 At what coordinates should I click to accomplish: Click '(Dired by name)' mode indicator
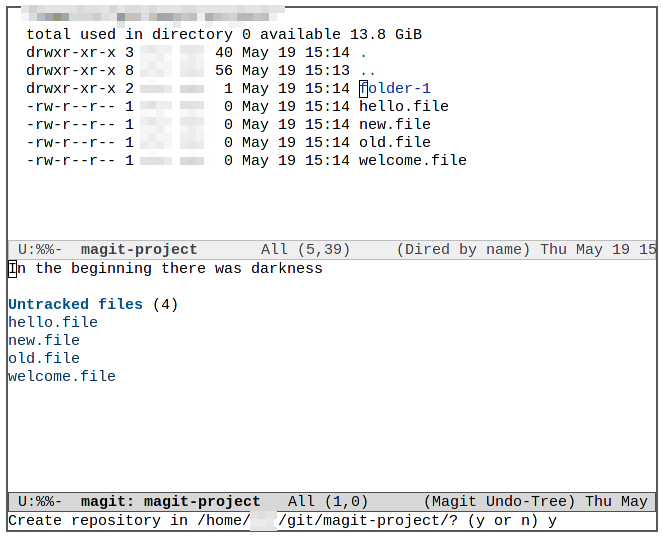[463, 250]
